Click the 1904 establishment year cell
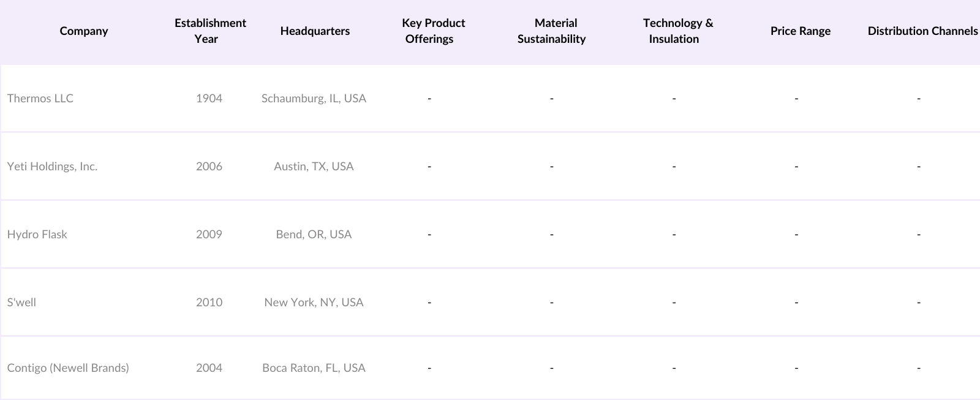 209,99
